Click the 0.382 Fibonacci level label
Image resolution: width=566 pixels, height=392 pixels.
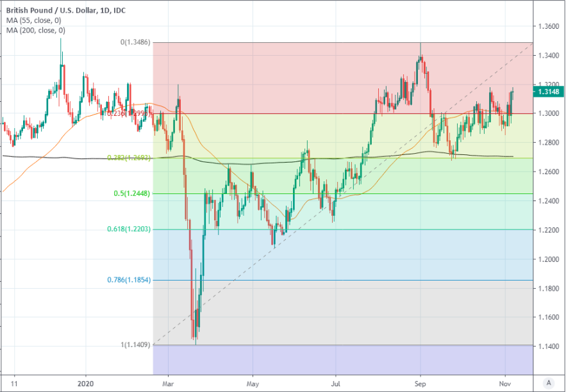pos(128,158)
